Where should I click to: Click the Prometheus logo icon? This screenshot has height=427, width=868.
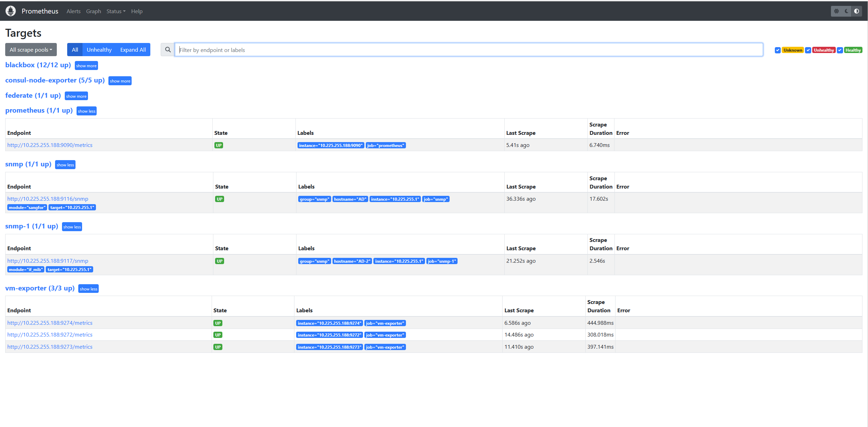pos(10,11)
